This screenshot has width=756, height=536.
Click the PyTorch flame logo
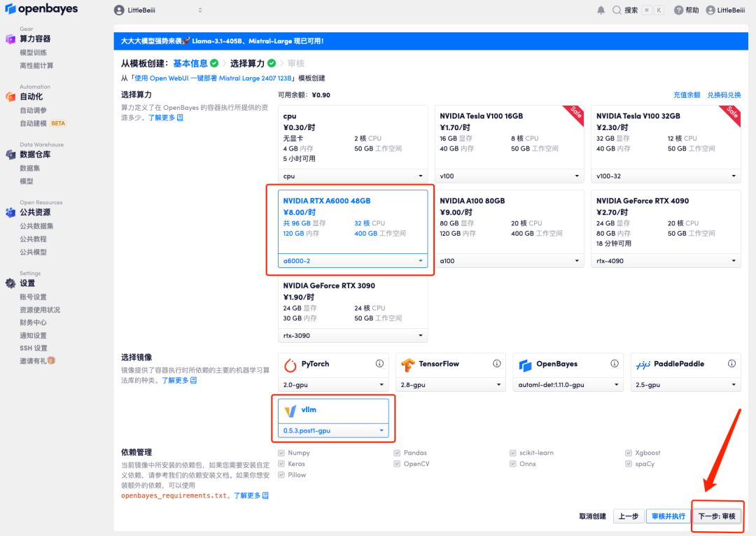pyautogui.click(x=290, y=365)
